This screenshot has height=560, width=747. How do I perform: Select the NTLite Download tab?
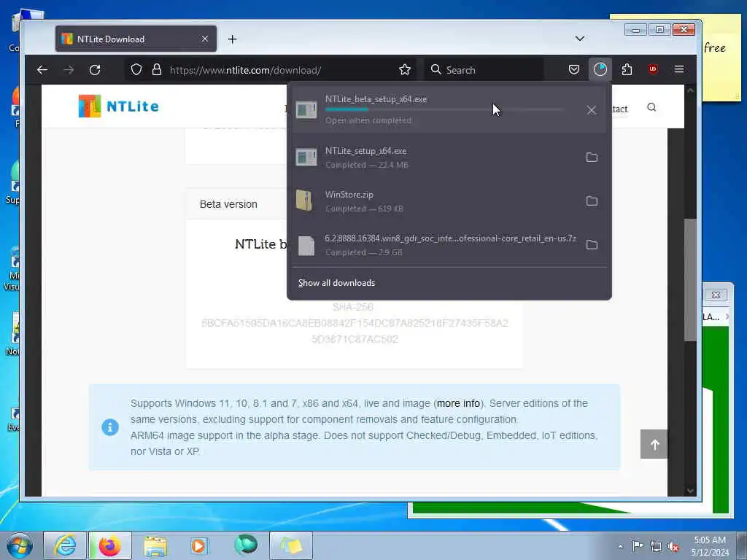(136, 39)
